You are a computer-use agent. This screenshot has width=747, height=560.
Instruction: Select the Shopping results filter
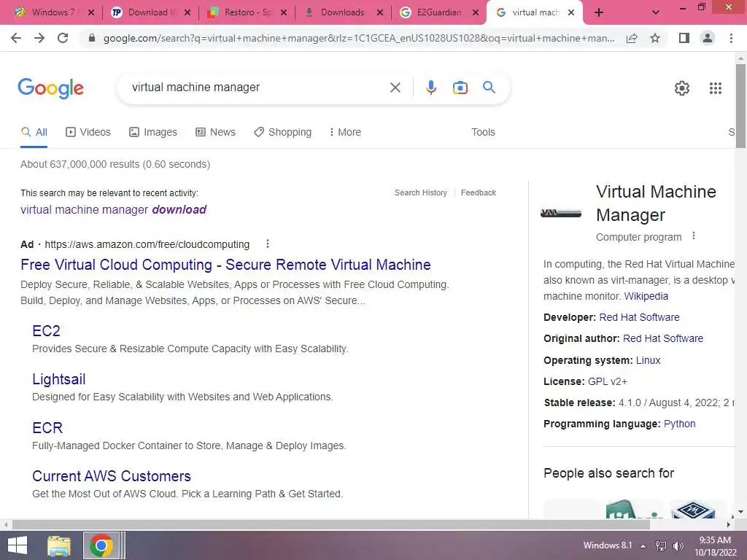point(282,133)
